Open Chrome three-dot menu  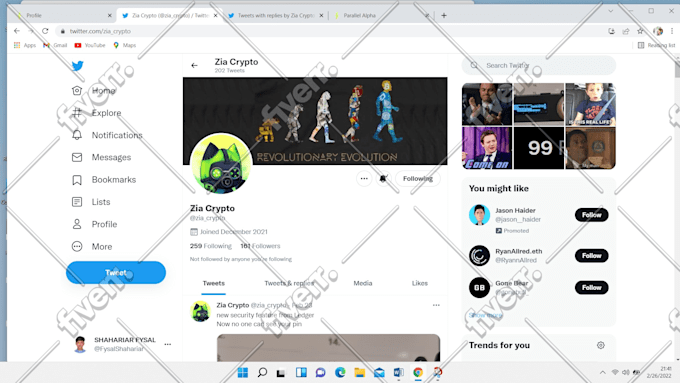[672, 31]
